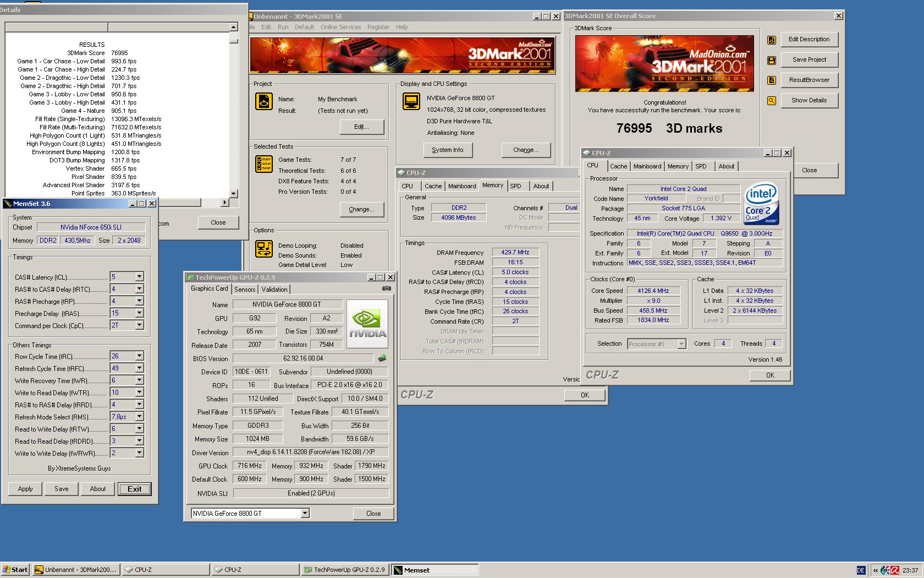The width and height of the screenshot is (924, 578).
Task: Click OK in memory CPU-Z window
Action: 585,395
